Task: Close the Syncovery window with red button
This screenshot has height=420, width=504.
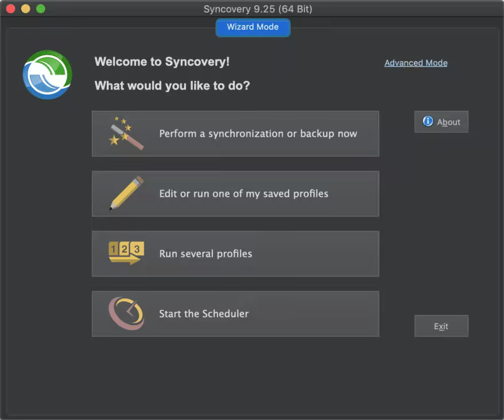Action: [x=10, y=9]
